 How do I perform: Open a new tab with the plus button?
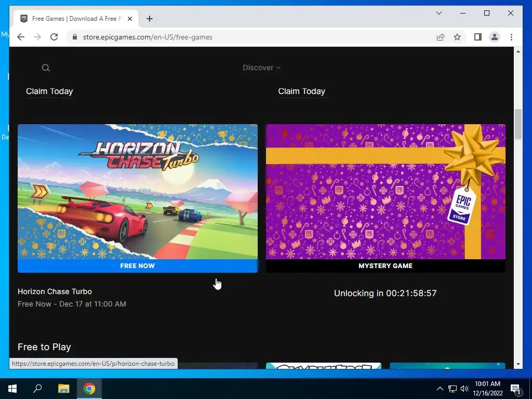[149, 19]
